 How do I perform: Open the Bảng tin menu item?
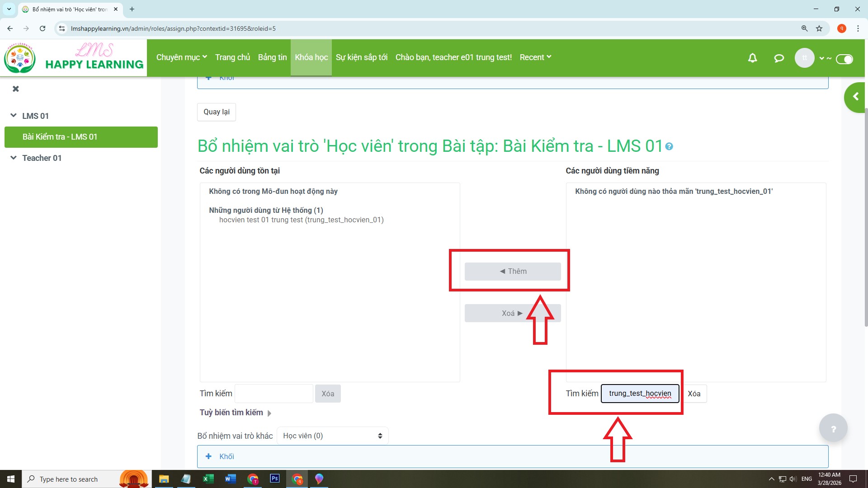[x=272, y=57]
